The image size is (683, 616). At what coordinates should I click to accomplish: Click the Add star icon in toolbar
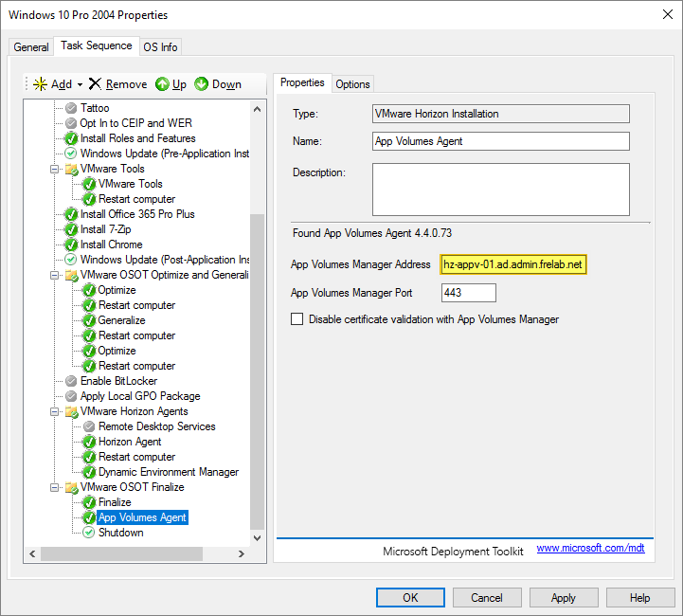[x=40, y=84]
